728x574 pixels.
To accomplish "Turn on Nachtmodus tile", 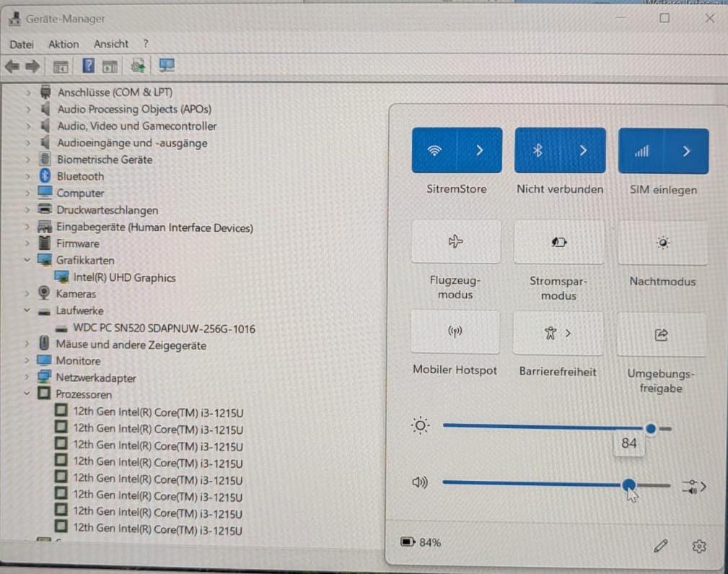I will (662, 243).
